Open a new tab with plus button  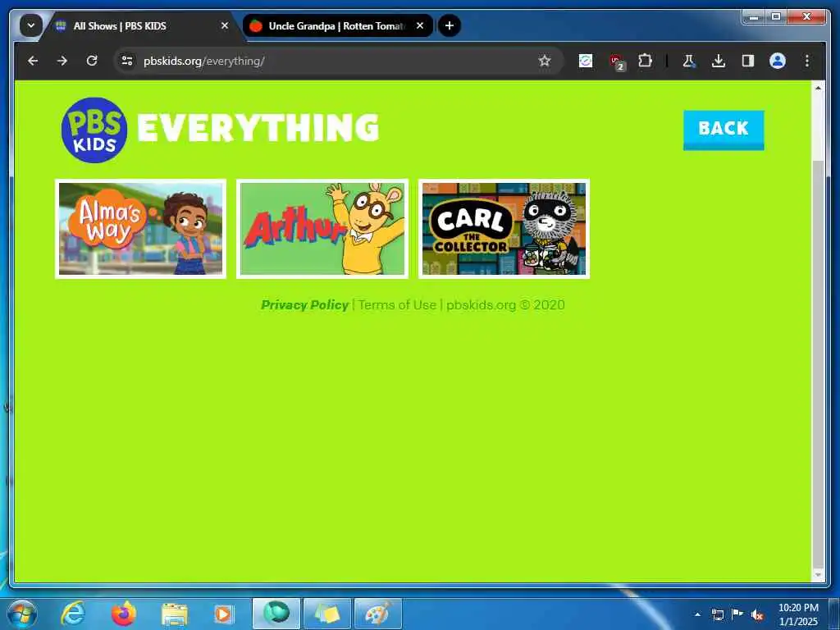pos(450,25)
